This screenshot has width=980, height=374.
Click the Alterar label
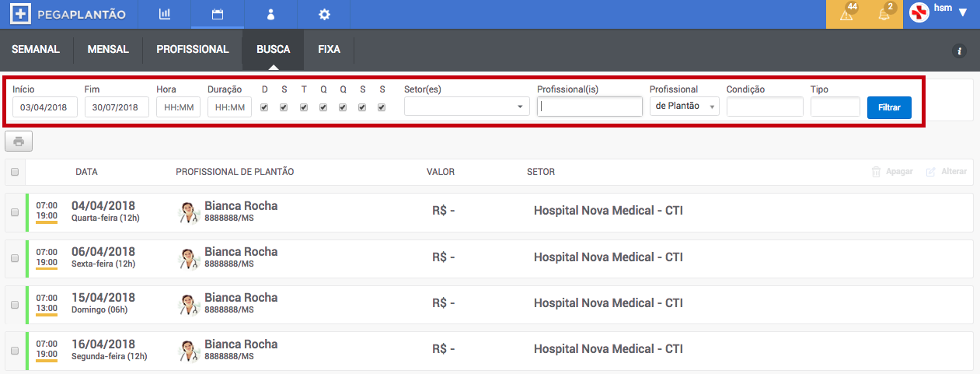(x=954, y=171)
